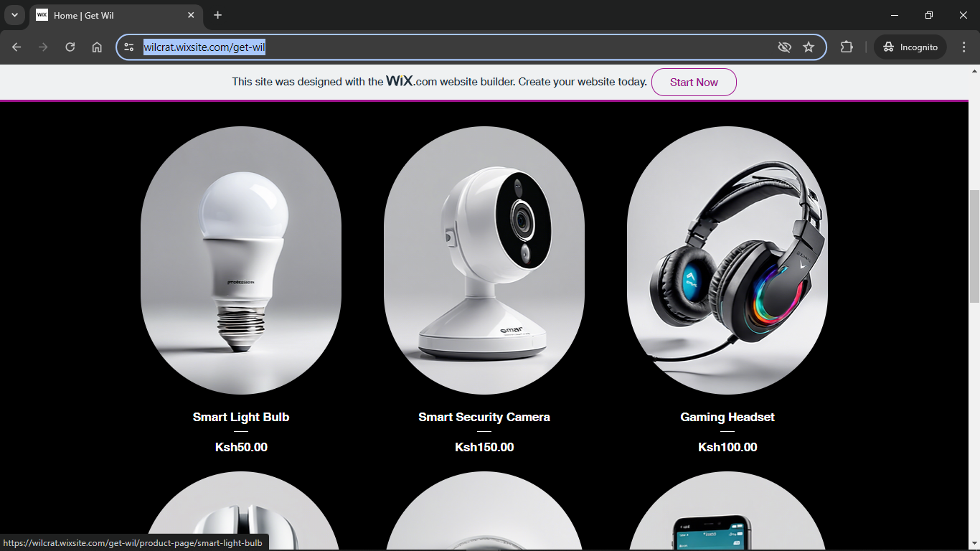Click the scrollbar down arrow

(974, 545)
